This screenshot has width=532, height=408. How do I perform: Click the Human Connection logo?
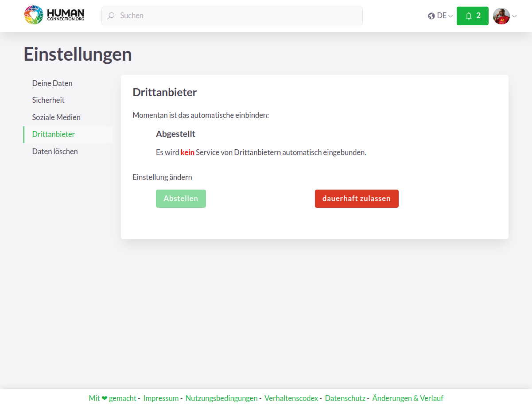point(54,15)
